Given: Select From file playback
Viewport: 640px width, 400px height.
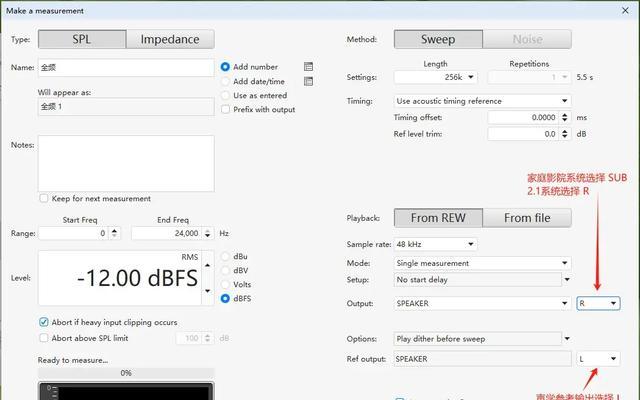Looking at the screenshot, I should 527,218.
